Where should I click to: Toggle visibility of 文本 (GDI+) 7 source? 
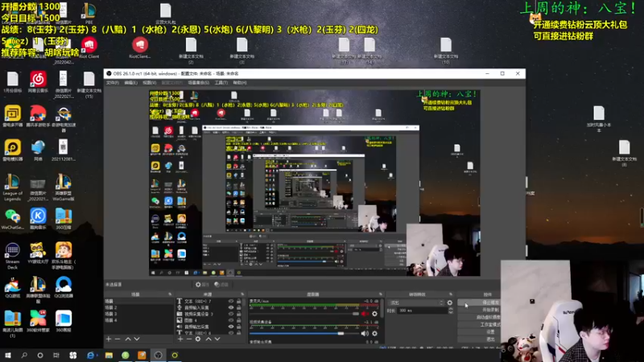231,301
